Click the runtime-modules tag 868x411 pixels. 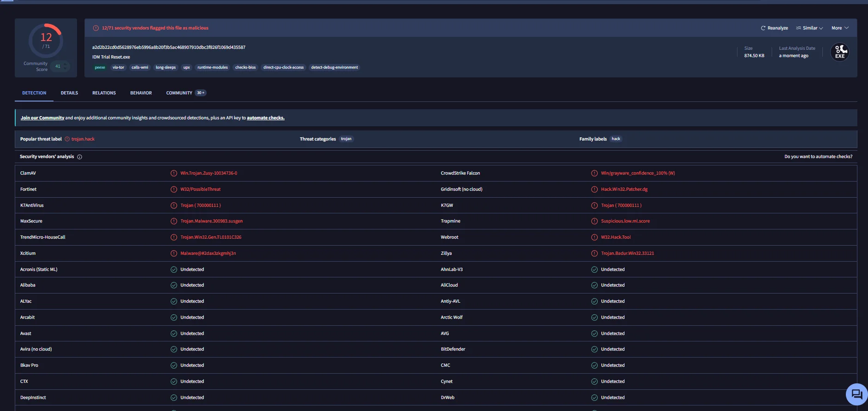(213, 67)
